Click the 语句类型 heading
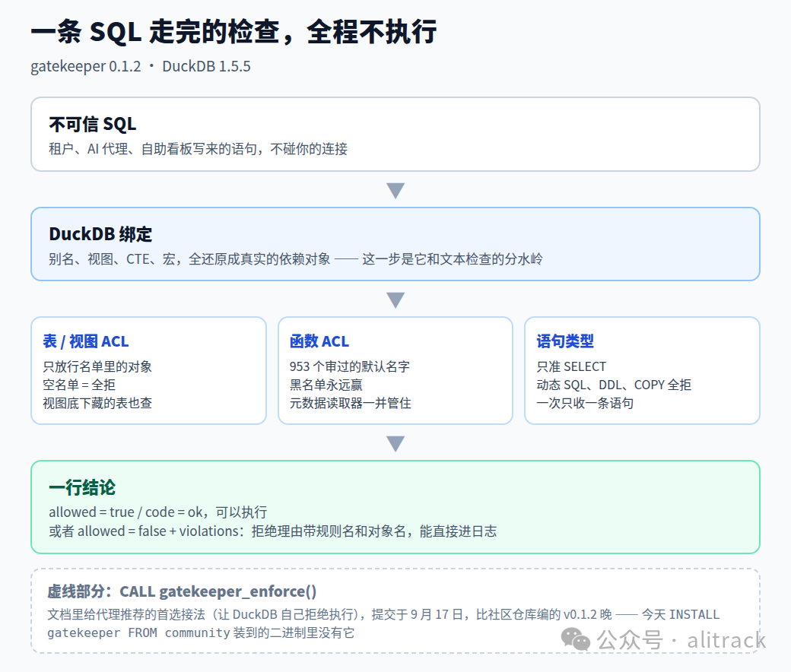The height and width of the screenshot is (672, 791). [x=565, y=341]
